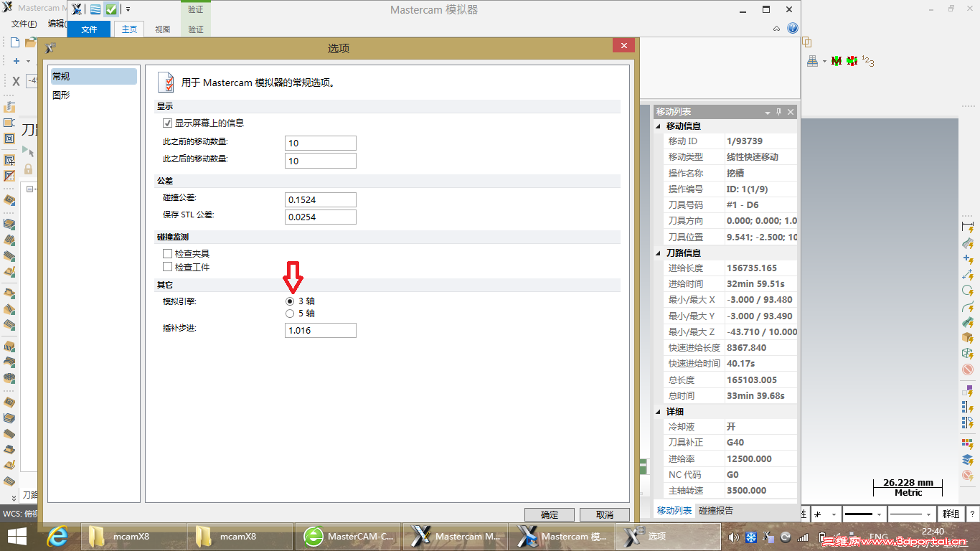The image size is (980, 551).
Task: Click the red prohibit icon in the right toolbar
Action: 966,369
